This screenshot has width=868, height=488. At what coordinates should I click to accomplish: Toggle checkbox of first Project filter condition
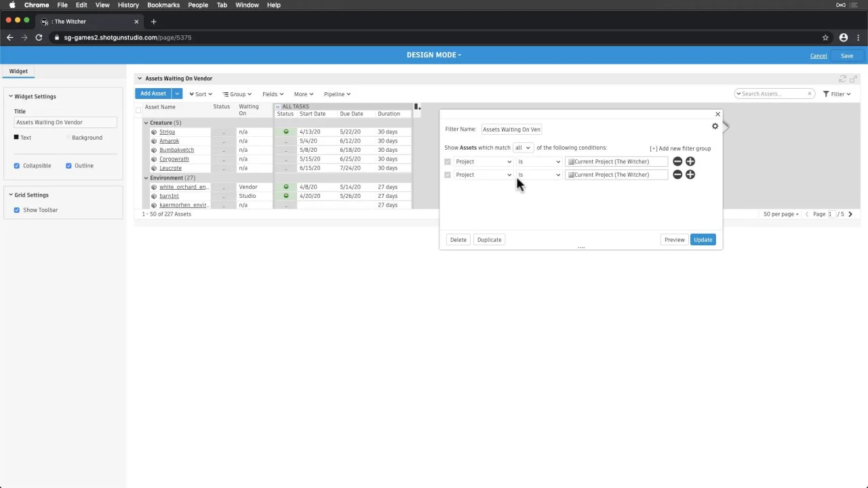448,161
